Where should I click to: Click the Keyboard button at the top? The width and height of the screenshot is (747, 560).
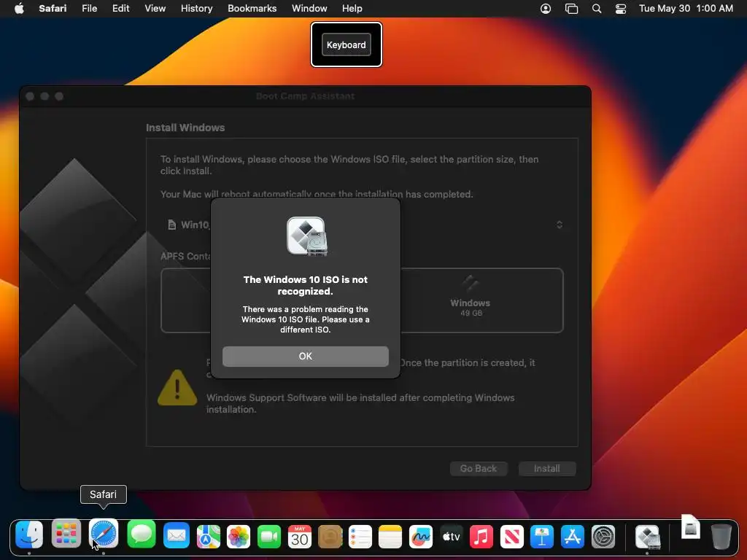[347, 44]
